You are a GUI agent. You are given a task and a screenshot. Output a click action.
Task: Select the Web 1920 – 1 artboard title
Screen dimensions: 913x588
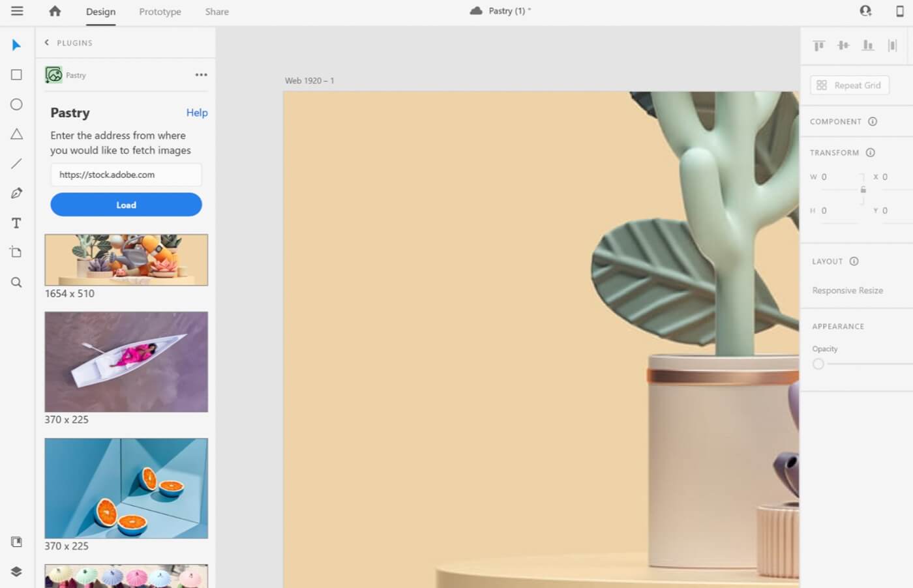[309, 81]
